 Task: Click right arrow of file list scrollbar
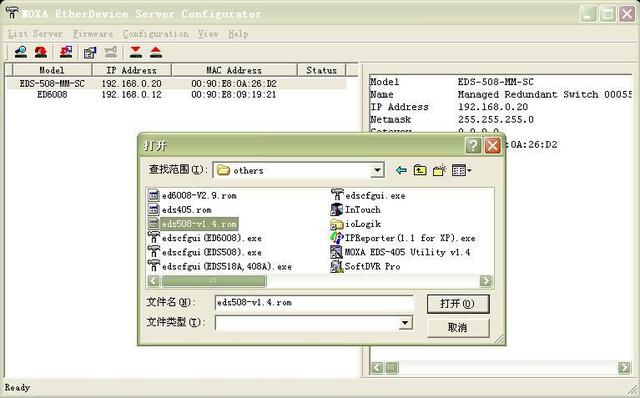click(x=486, y=281)
